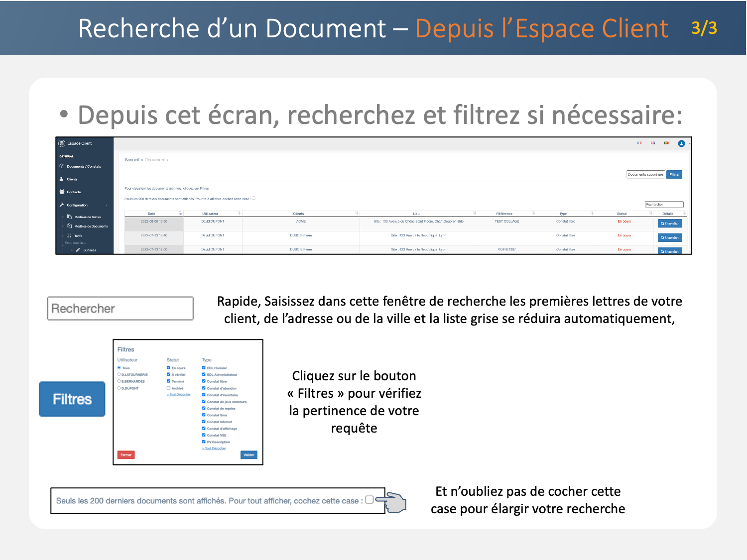Click the Surfaces pencil icon in sidebar
The image size is (747, 560).
[x=78, y=250]
